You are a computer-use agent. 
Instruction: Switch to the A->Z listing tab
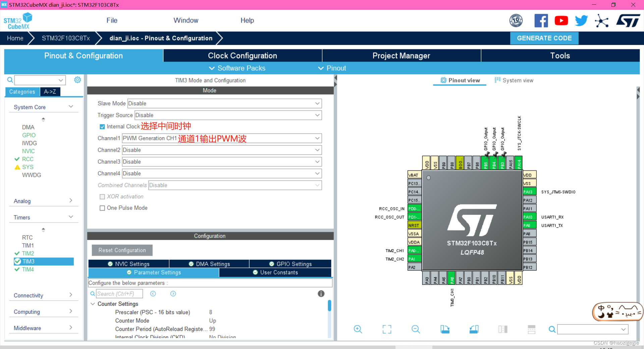[x=50, y=92]
